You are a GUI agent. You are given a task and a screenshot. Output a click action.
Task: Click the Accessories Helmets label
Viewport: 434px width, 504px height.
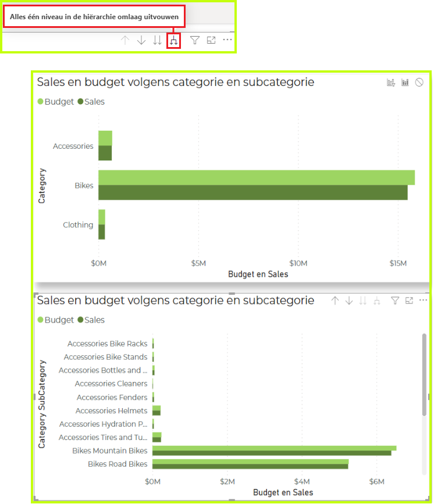(x=111, y=411)
